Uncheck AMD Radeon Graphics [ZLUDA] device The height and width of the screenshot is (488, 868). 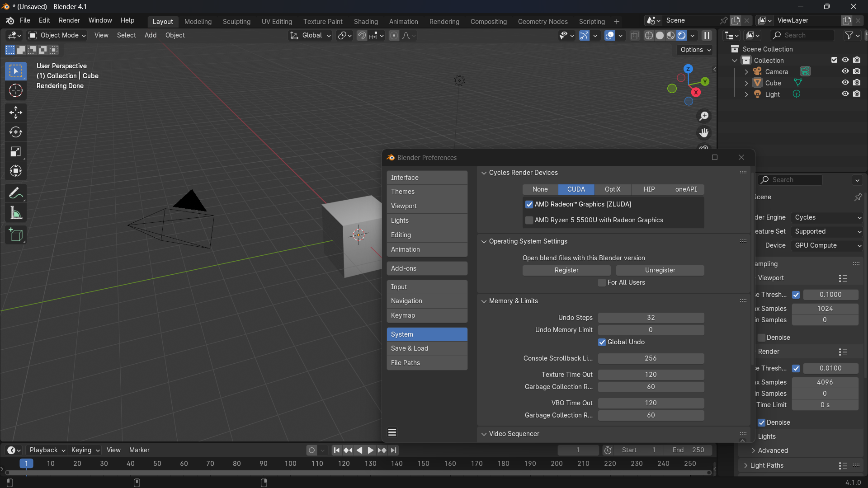(529, 204)
